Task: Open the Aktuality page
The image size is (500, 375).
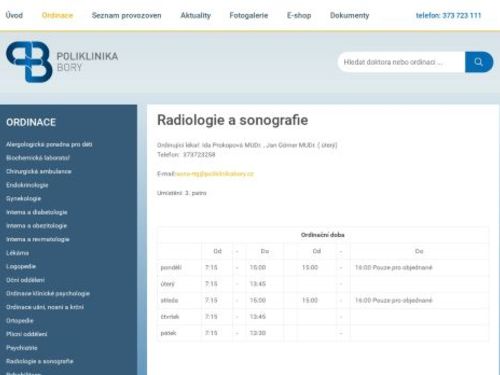Action: tap(196, 15)
